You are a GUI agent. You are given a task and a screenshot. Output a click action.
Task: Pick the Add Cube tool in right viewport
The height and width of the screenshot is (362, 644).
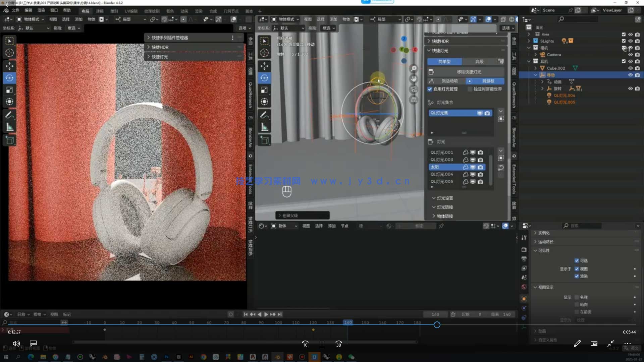(264, 140)
